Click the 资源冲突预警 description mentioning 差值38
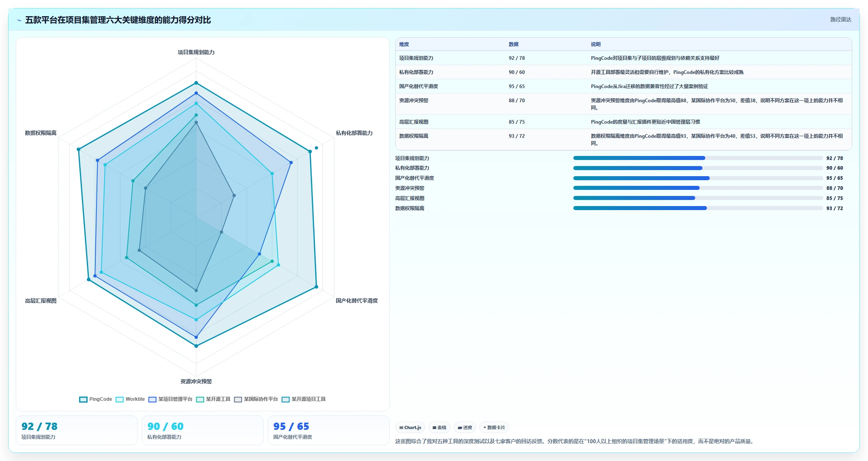The height and width of the screenshot is (461, 868). tap(717, 104)
